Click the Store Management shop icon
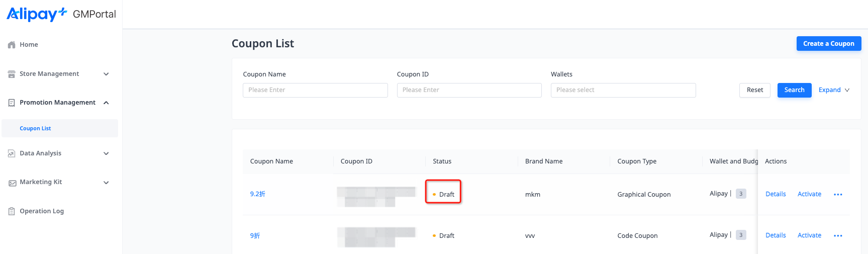 12,74
